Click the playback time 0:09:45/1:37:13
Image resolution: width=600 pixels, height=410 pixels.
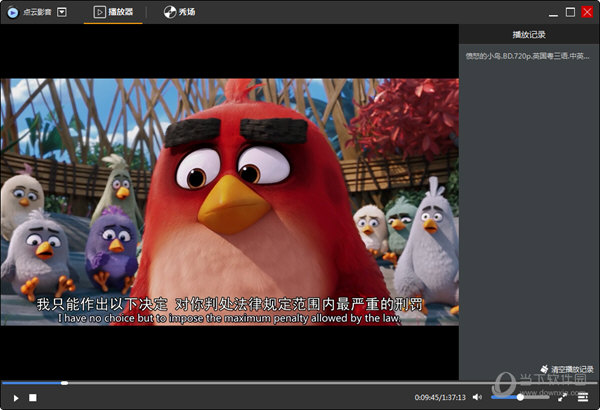(x=440, y=397)
